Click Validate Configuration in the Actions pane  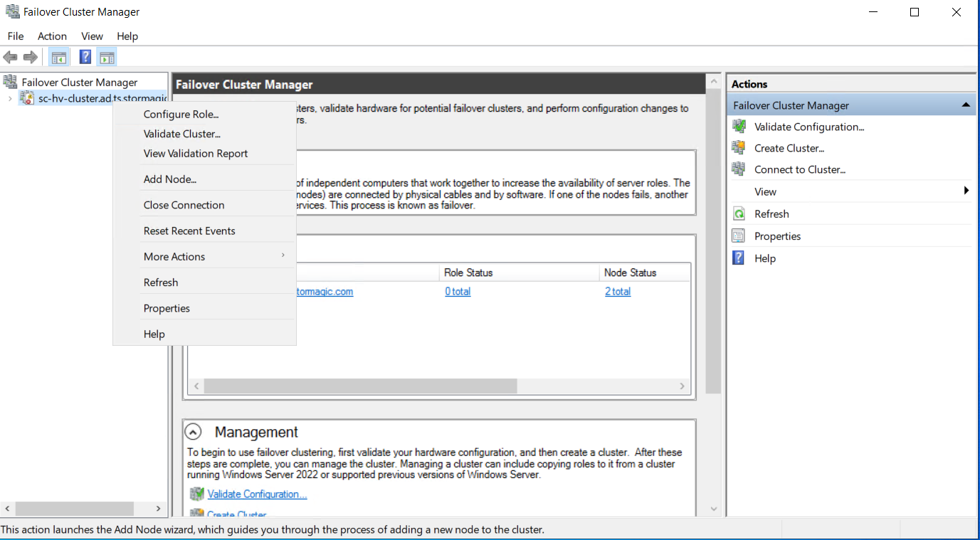point(809,127)
